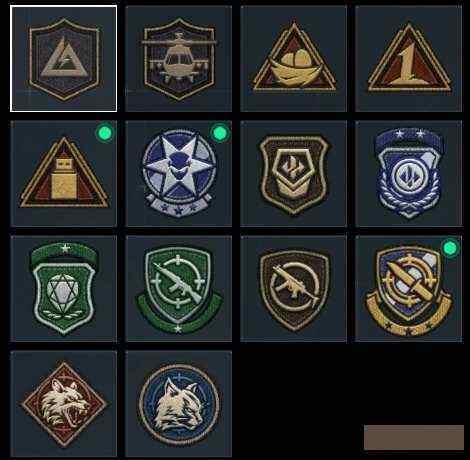This screenshot has width=470, height=460.
Task: Click the green dot on bullet emblem
Action: (x=450, y=248)
